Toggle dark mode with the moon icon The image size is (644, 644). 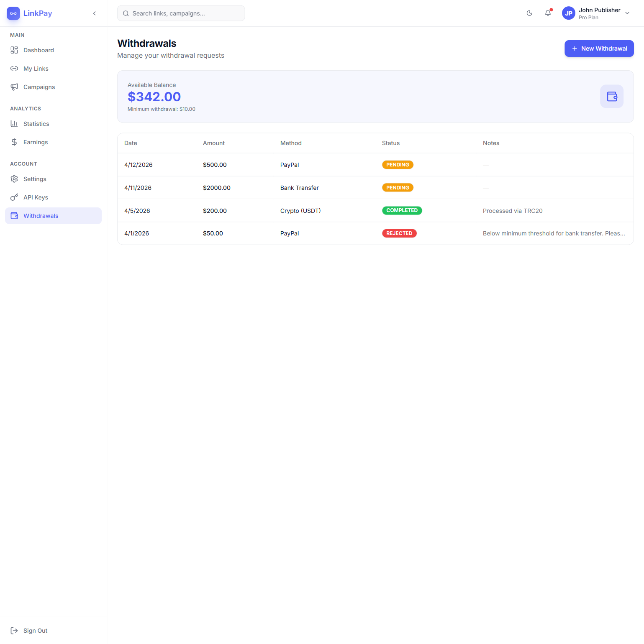529,13
